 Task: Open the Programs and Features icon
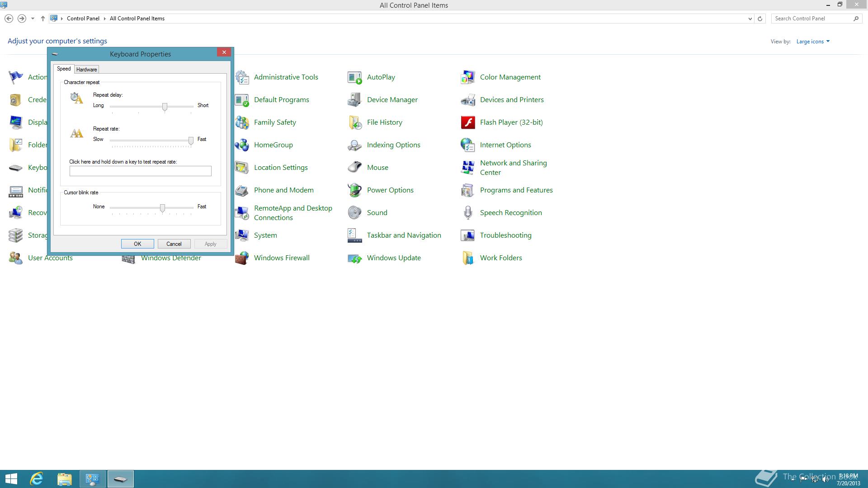click(x=468, y=190)
